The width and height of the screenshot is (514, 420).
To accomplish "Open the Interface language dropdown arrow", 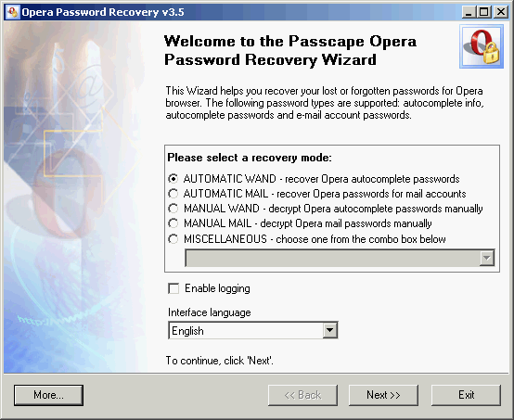I will click(329, 330).
